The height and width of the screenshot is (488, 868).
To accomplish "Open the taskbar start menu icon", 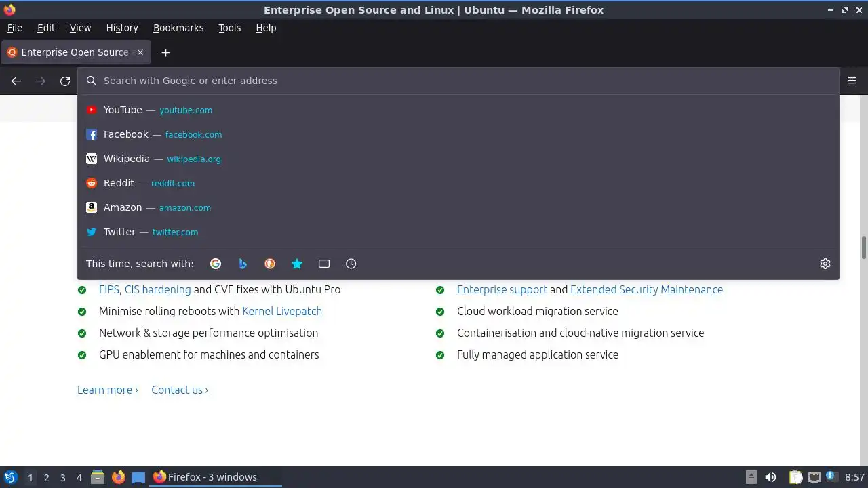I will coord(10,477).
